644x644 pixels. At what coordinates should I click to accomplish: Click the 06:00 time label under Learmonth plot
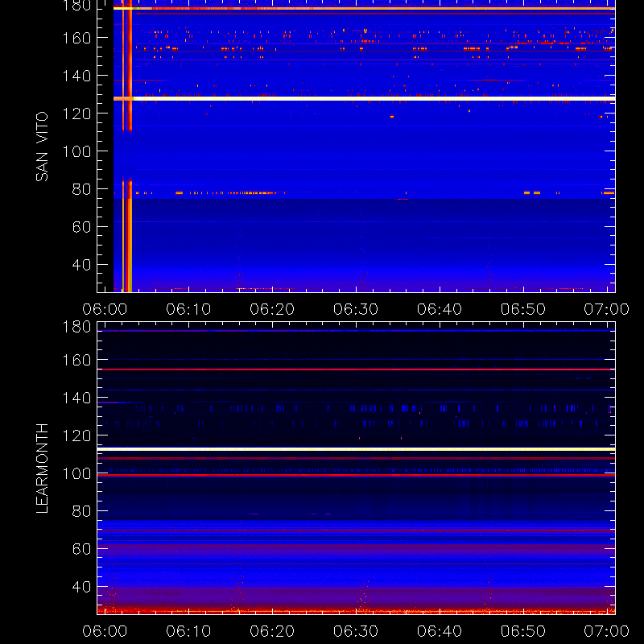coord(105,631)
